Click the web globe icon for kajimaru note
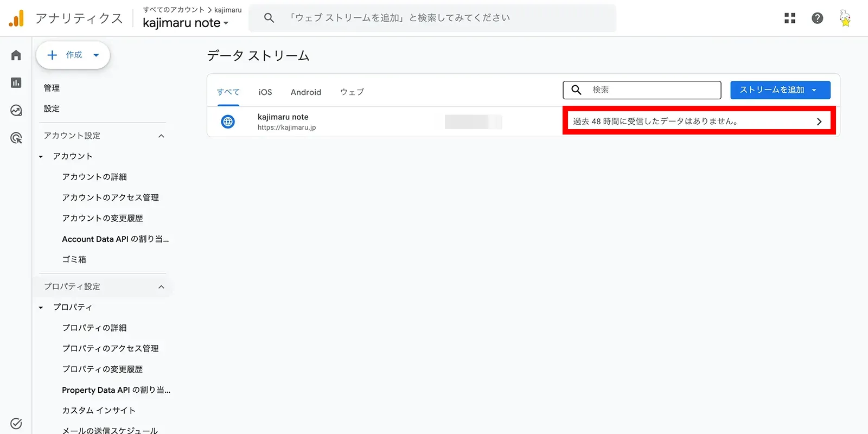 click(x=228, y=122)
